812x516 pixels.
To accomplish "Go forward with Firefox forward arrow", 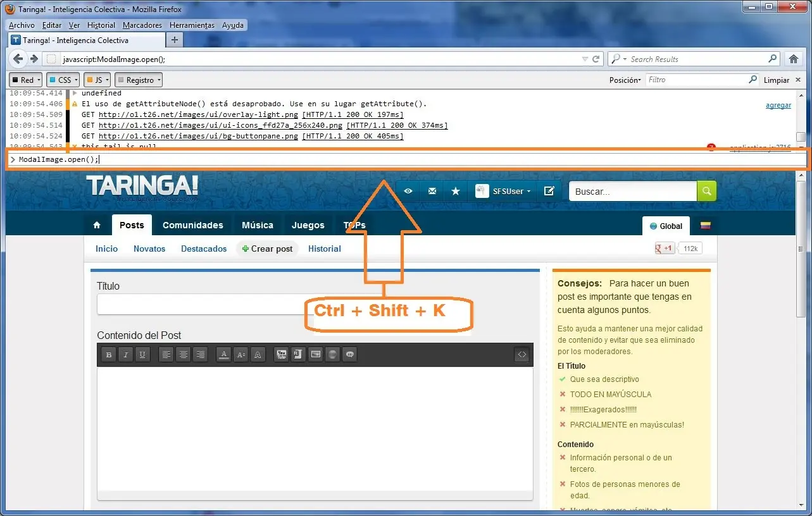I will pyautogui.click(x=34, y=59).
